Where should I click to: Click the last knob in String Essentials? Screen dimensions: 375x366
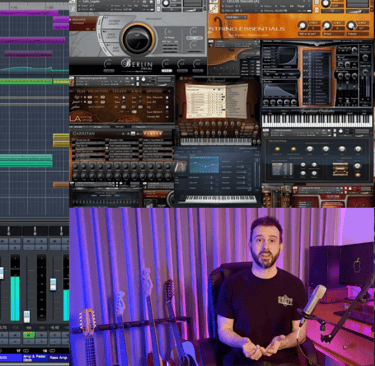pyautogui.click(x=351, y=26)
